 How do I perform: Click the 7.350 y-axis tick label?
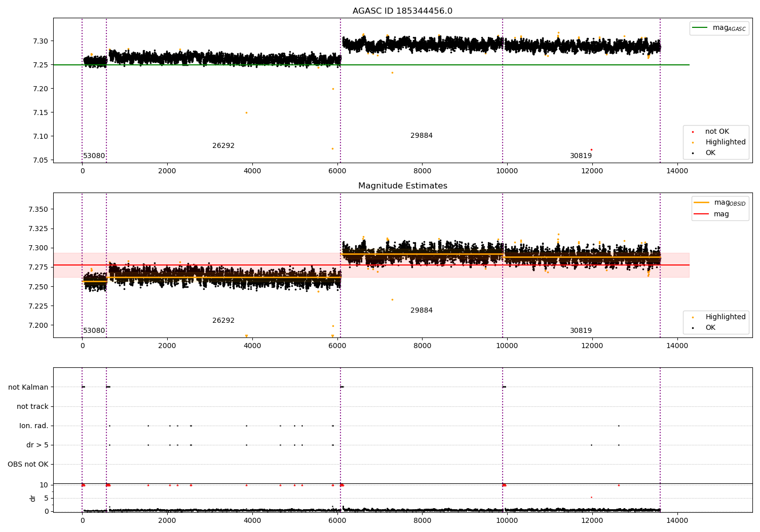(39, 210)
